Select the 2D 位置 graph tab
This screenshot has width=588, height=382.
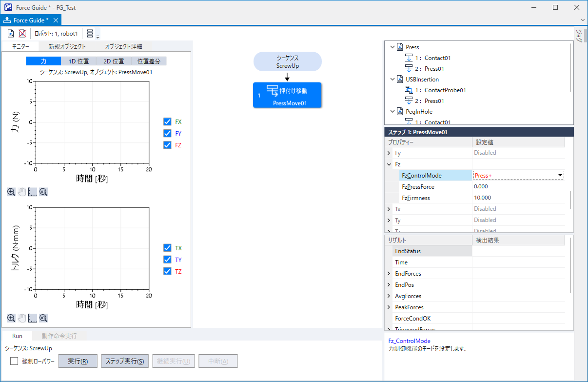point(114,61)
